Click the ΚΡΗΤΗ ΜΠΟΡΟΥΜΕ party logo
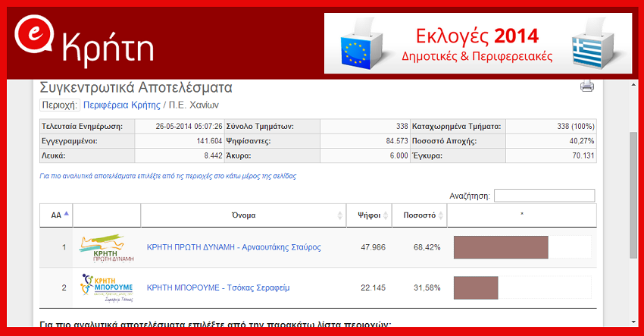 [x=105, y=287]
